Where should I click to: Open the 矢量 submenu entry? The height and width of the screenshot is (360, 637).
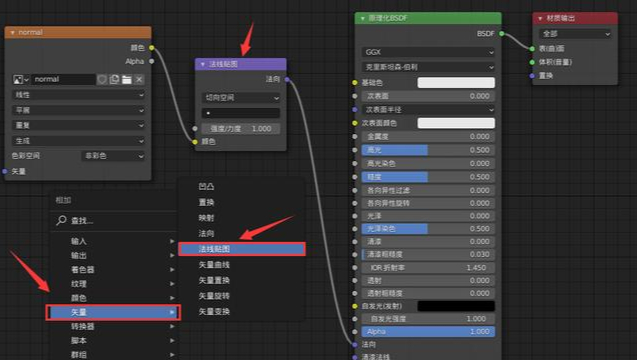pos(113,312)
